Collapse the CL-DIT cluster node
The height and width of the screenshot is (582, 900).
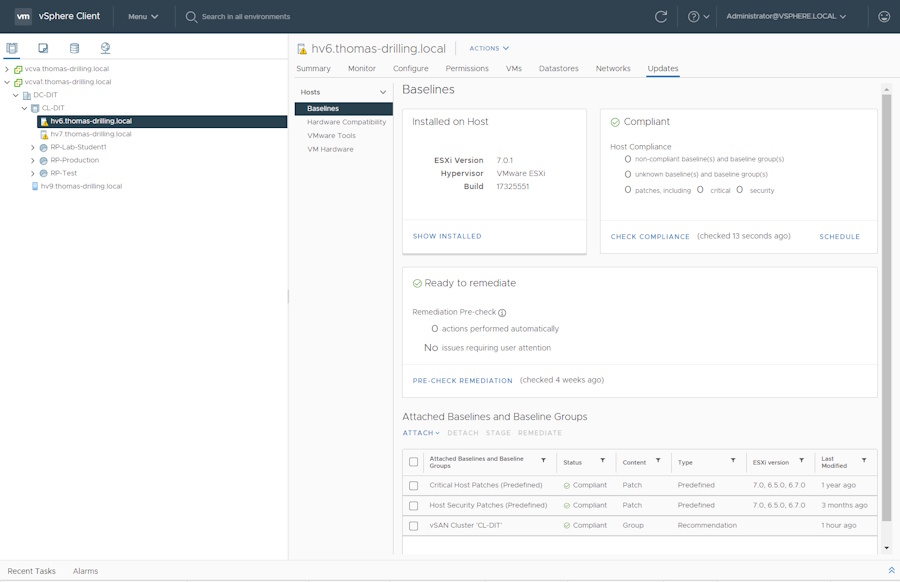[24, 108]
